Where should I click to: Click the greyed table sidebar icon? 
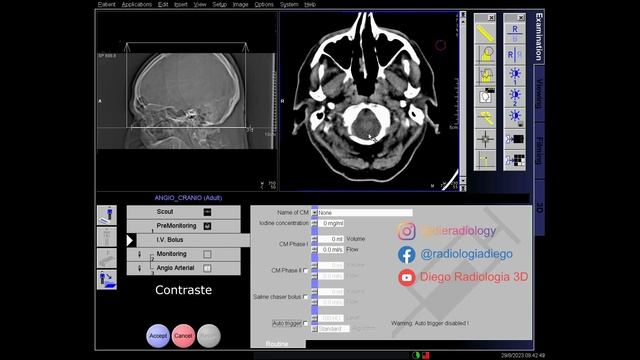(x=107, y=258)
